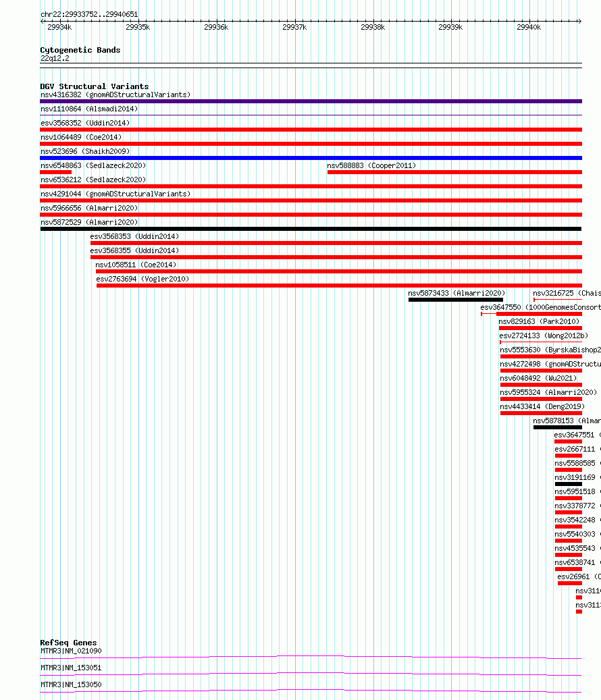This screenshot has height=700, width=601.
Task: Open nsv829163 (Park2010) variant
Action: click(x=539, y=321)
